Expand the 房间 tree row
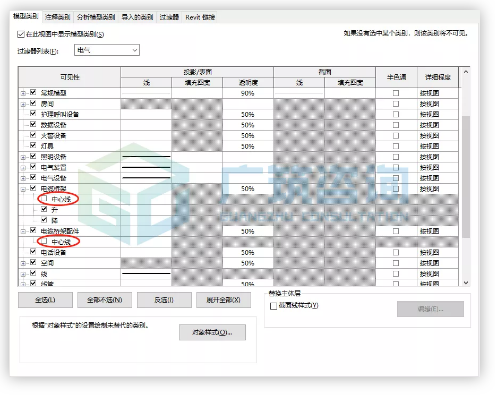Viewport: 495px width, 395px height. (23, 104)
